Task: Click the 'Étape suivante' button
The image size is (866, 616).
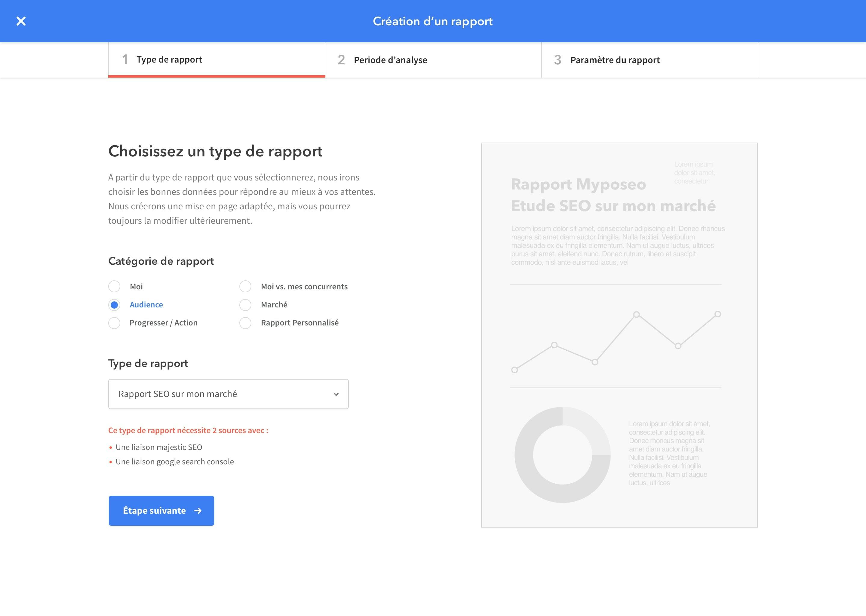Action: [x=161, y=510]
